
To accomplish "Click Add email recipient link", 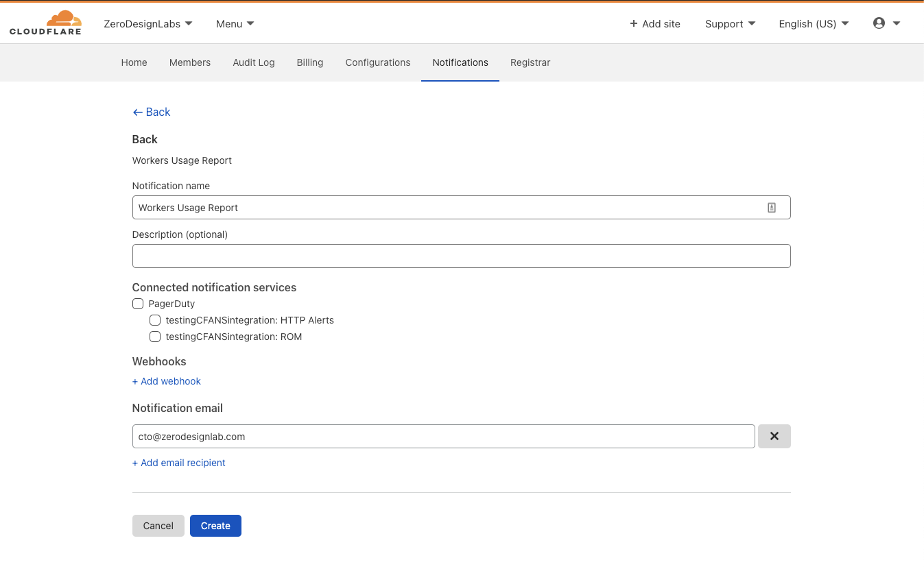I will click(x=179, y=463).
